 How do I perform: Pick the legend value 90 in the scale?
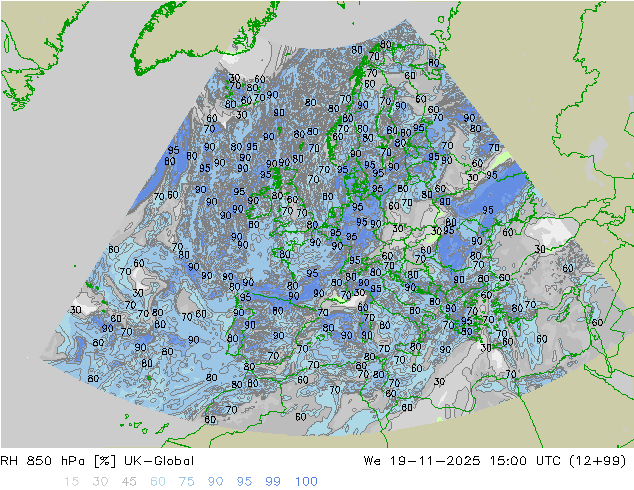pos(216,482)
